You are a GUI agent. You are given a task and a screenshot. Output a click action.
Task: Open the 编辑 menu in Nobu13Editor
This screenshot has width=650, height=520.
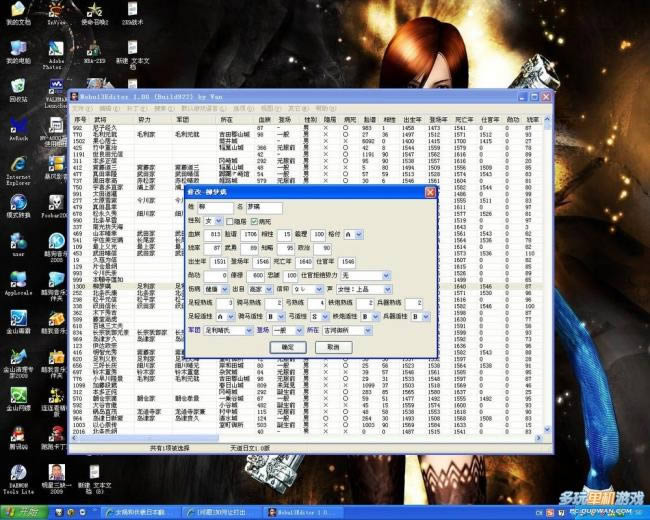click(110, 109)
